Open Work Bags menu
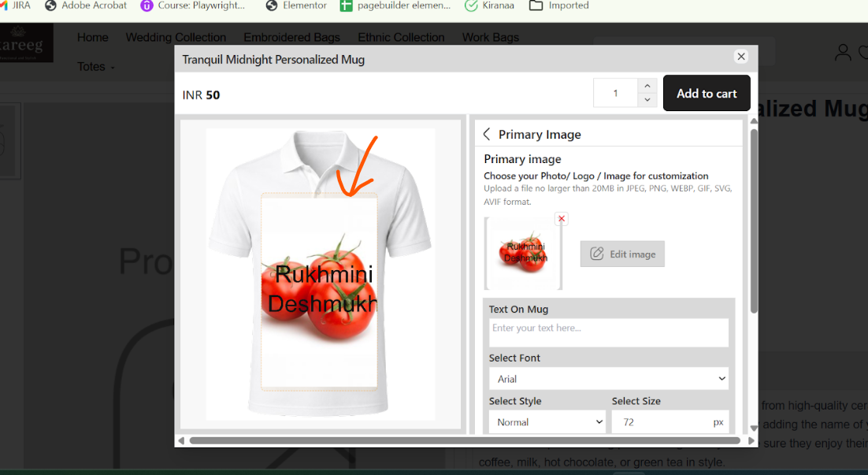868x475 pixels. pyautogui.click(x=491, y=37)
